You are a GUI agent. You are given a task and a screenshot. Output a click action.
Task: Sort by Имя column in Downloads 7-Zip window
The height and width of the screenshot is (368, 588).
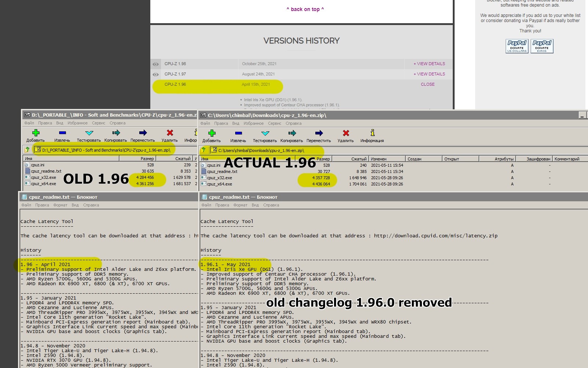[x=247, y=159]
